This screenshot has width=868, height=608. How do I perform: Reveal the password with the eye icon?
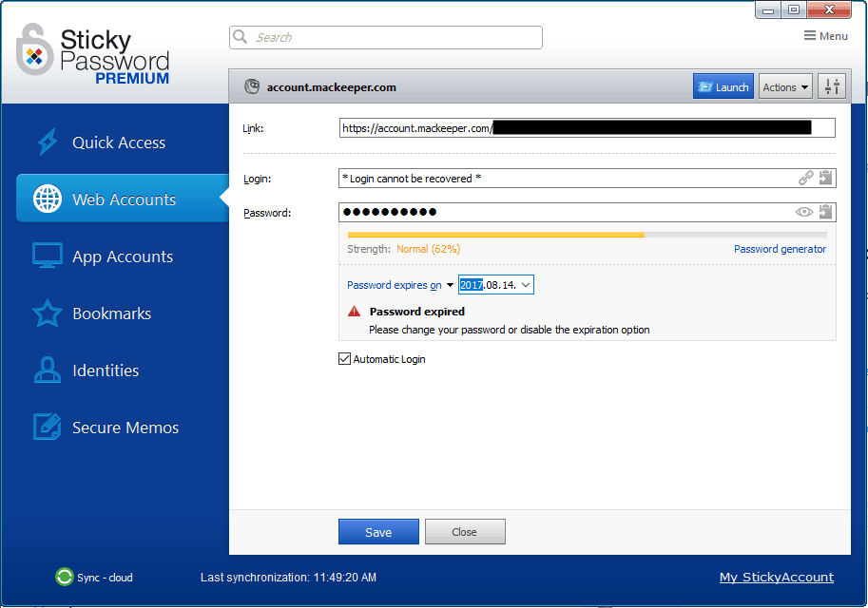tap(804, 212)
